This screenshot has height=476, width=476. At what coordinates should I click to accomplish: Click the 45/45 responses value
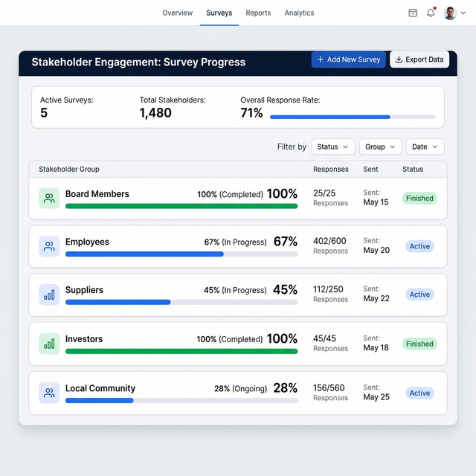(x=324, y=338)
